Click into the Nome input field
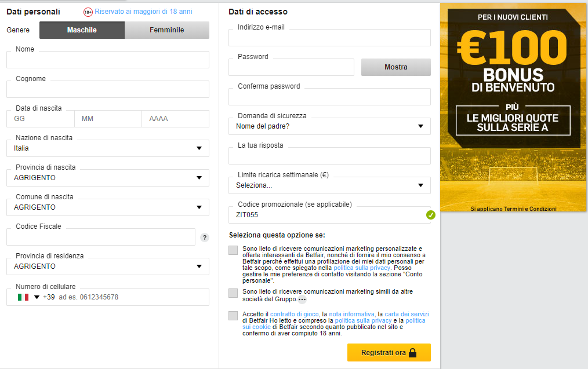The height and width of the screenshot is (369, 588). pyautogui.click(x=108, y=60)
